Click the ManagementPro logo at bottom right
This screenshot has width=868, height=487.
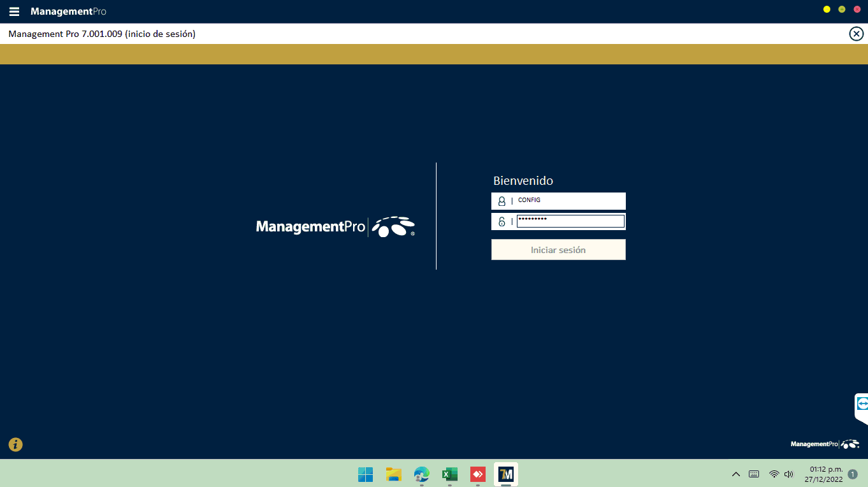coord(825,444)
